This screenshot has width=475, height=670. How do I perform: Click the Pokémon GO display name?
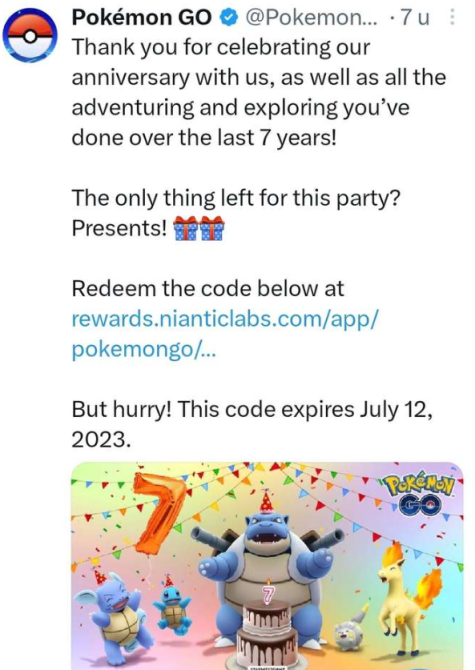141,18
